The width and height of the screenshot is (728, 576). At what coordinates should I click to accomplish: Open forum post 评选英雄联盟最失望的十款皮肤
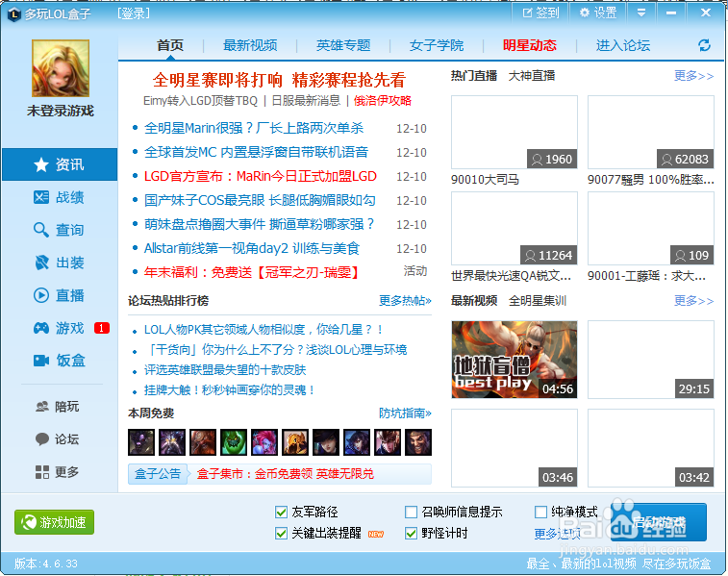coord(225,370)
